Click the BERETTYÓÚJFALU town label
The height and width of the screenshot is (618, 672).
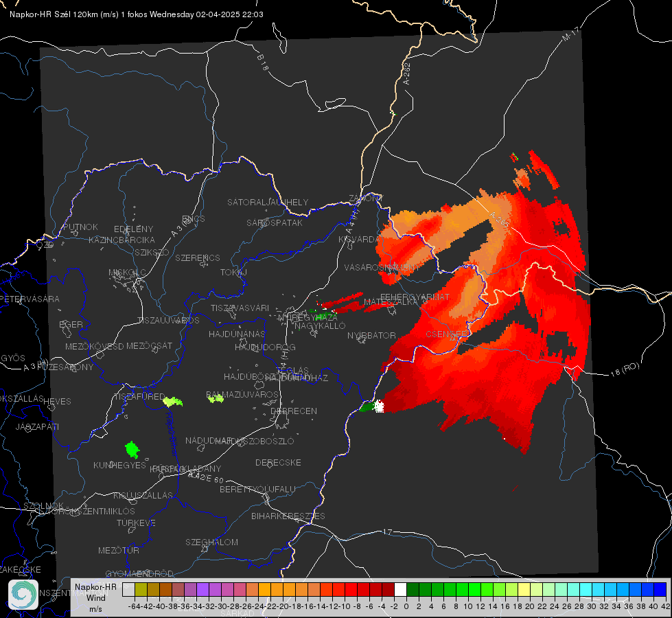point(257,489)
